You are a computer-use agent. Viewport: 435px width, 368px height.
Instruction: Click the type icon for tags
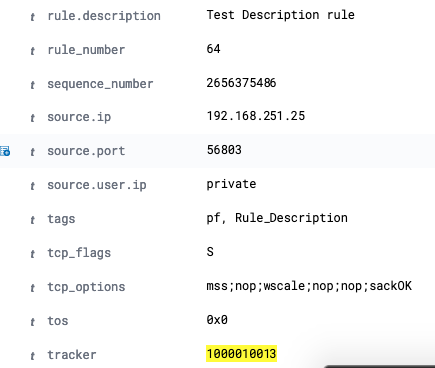coord(32,220)
